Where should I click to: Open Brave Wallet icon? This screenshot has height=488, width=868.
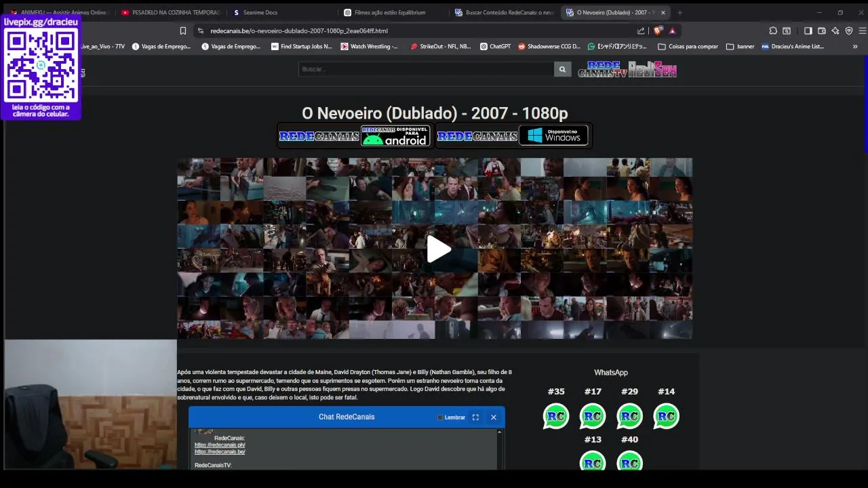(822, 30)
